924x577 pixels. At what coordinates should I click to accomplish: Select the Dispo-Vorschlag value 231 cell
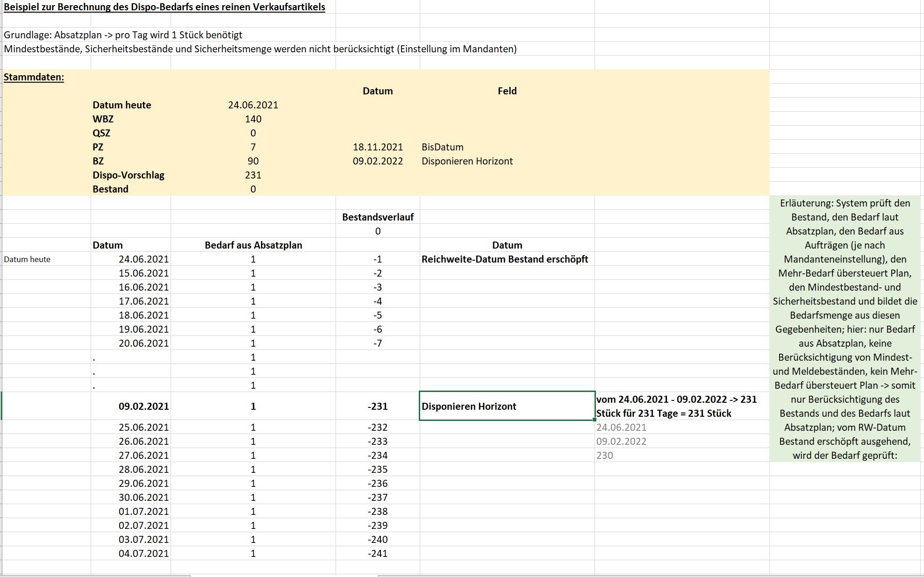coord(253,175)
